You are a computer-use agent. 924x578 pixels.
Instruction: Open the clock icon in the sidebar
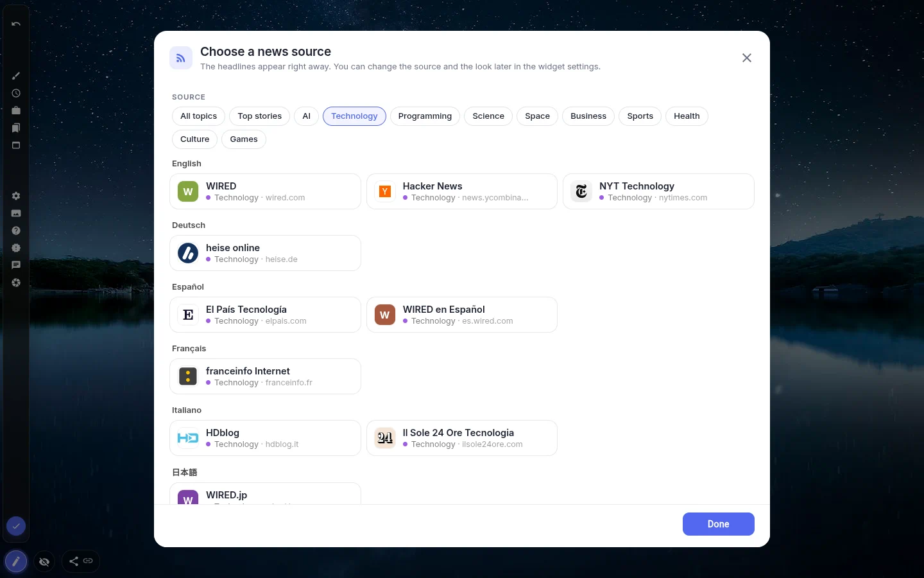click(16, 93)
